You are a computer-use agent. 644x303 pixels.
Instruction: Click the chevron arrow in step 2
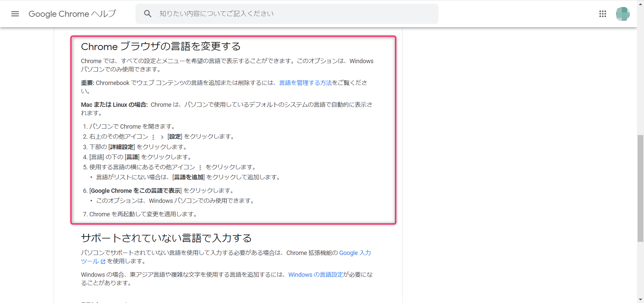pyautogui.click(x=162, y=137)
